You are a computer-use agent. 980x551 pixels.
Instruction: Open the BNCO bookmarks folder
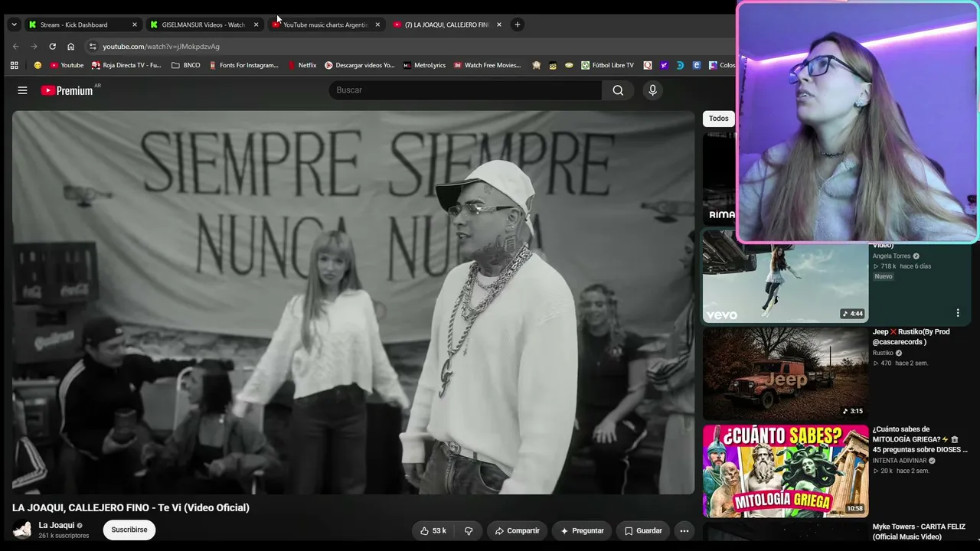point(186,65)
